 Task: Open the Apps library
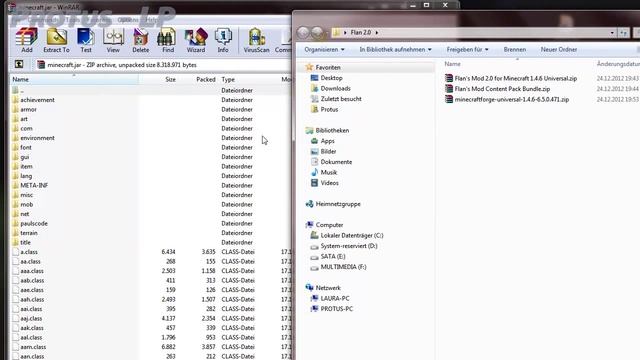coord(327,141)
